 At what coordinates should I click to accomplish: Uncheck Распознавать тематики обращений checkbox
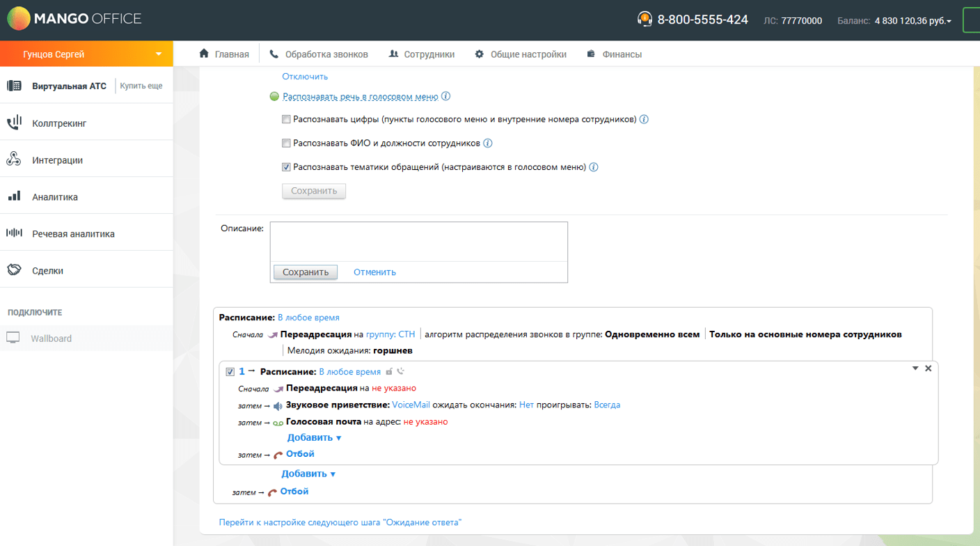(286, 167)
